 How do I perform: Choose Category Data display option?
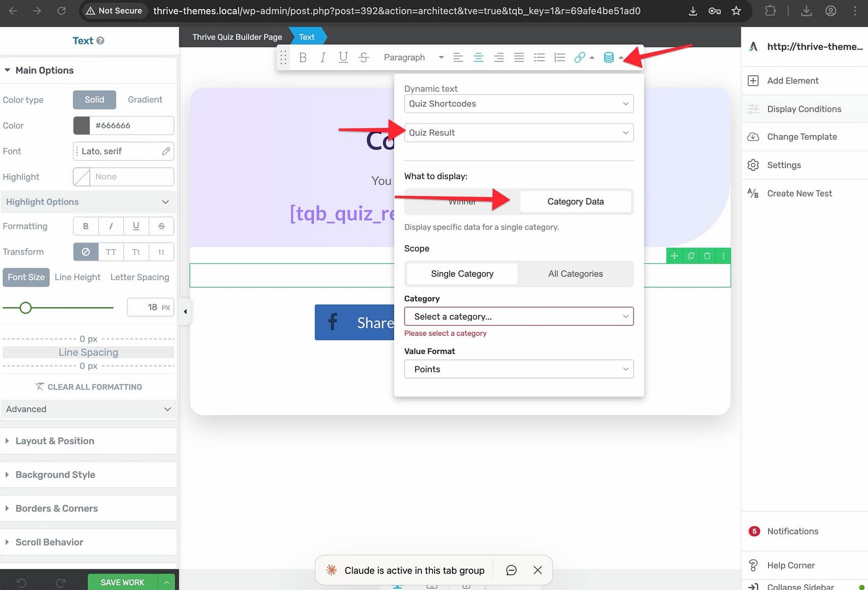pos(575,202)
